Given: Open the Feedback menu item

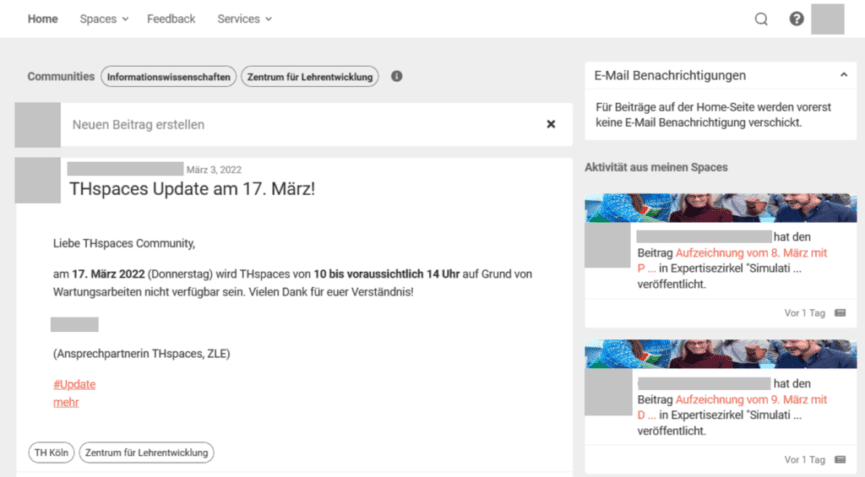Looking at the screenshot, I should (171, 19).
